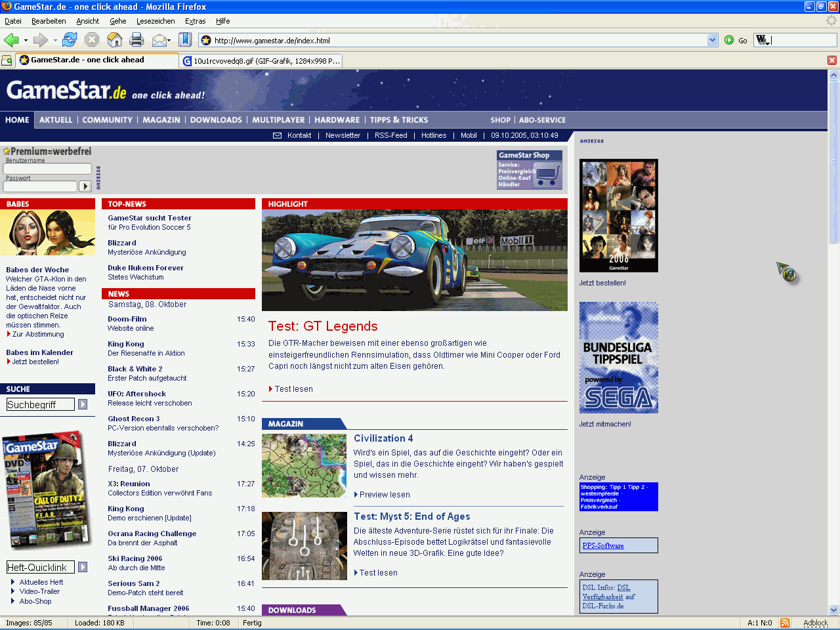This screenshot has height=630, width=840.
Task: Click the Stop loading icon
Action: click(92, 40)
